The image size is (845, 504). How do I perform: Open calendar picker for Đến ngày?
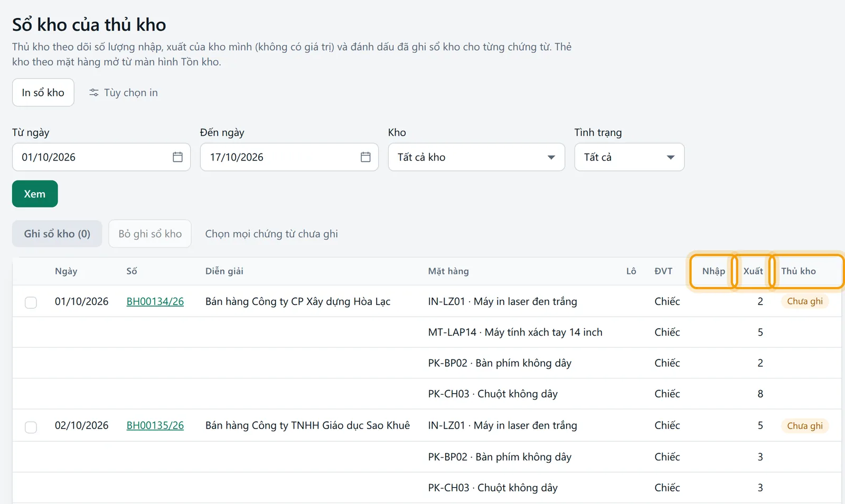pos(365,157)
